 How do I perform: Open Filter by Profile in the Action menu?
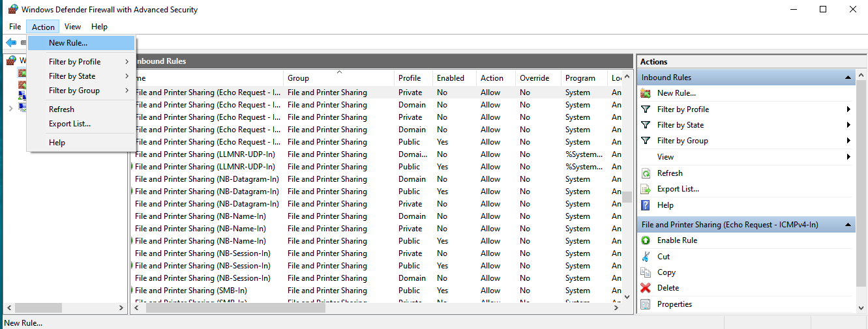pyautogui.click(x=81, y=62)
